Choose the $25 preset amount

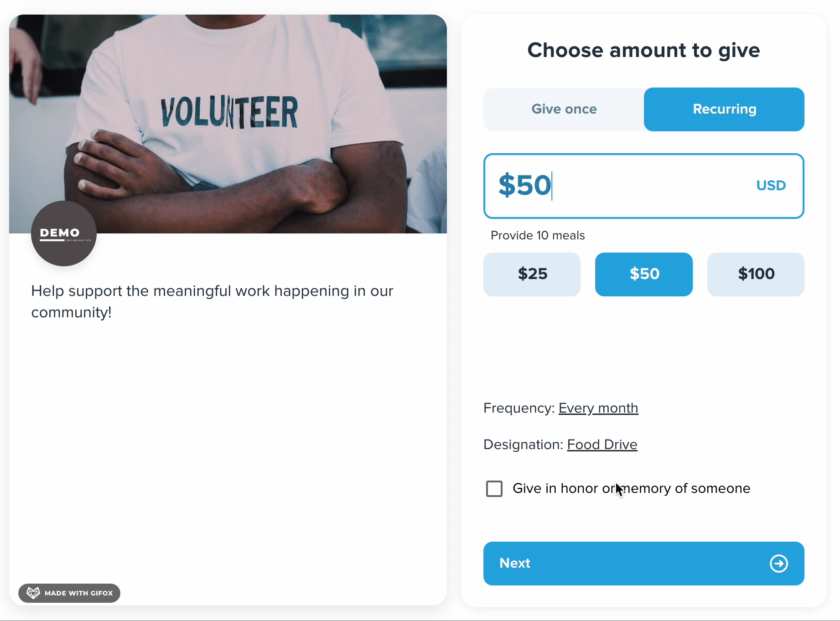532,274
